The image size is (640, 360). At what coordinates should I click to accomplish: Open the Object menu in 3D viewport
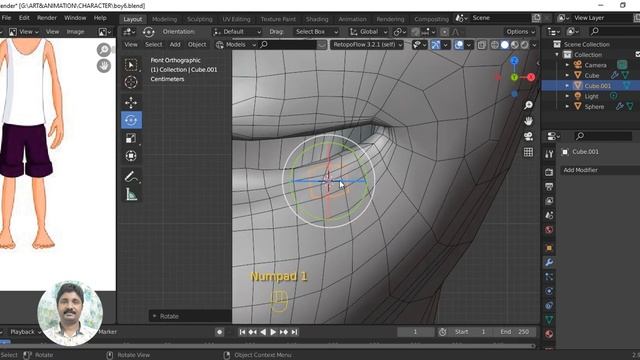coord(197,44)
